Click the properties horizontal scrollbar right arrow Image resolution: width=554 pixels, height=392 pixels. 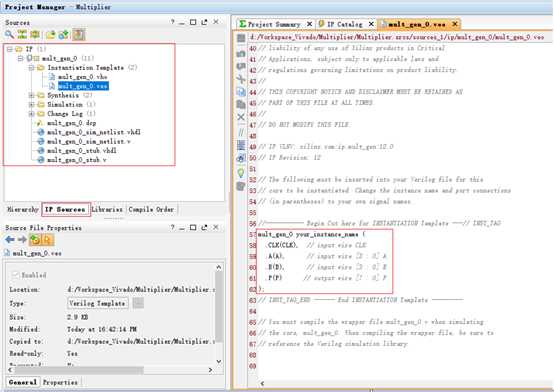(x=210, y=370)
